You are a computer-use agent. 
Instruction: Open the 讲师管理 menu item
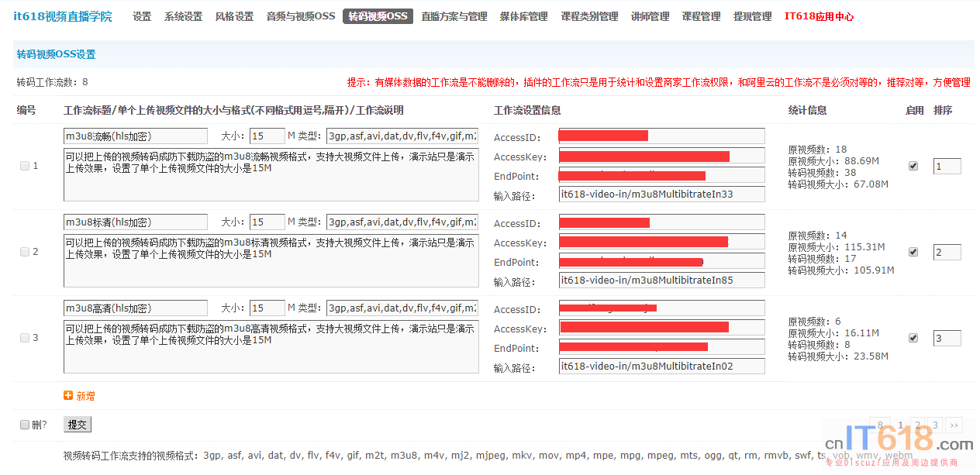650,16
